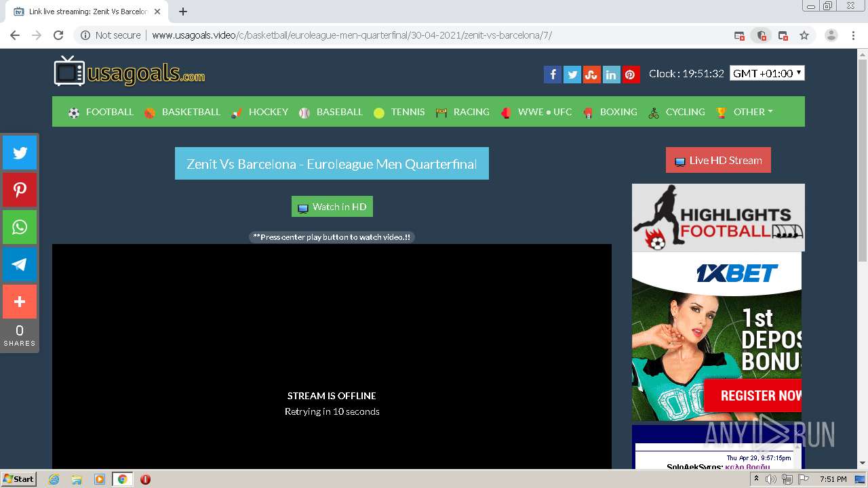Open Chrome three-dot menu
This screenshot has width=868, height=488.
point(853,35)
